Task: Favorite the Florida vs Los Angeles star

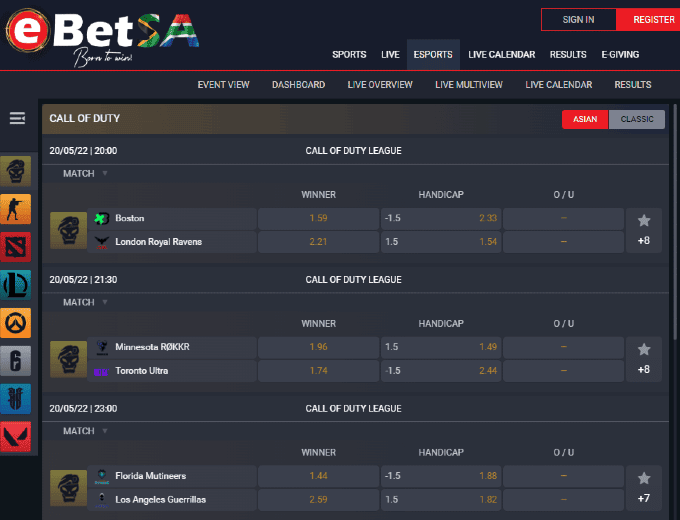Action: tap(644, 478)
